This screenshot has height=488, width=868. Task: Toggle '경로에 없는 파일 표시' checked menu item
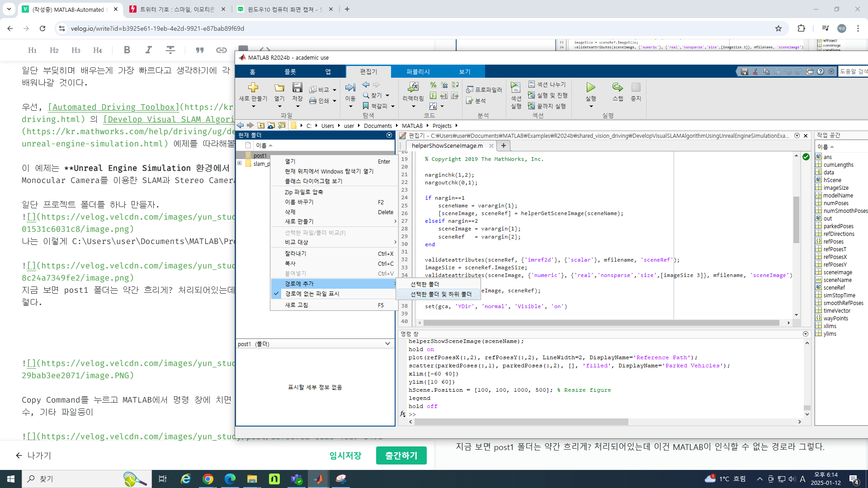click(312, 294)
